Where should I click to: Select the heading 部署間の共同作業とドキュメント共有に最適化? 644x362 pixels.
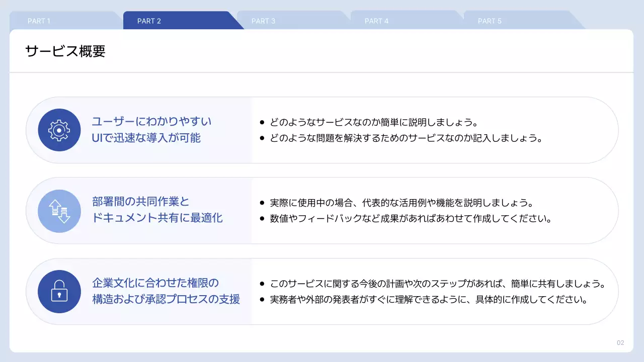(x=157, y=210)
